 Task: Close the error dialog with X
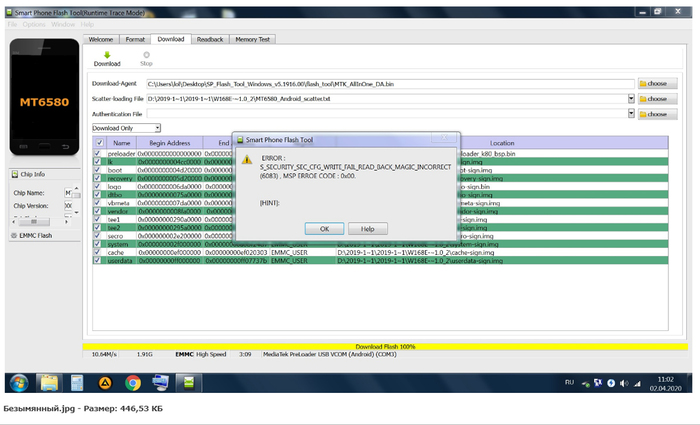(444, 138)
